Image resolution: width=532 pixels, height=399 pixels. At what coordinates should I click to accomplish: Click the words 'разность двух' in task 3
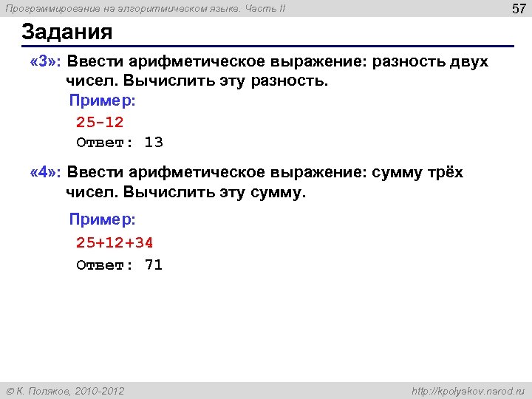[x=430, y=61]
